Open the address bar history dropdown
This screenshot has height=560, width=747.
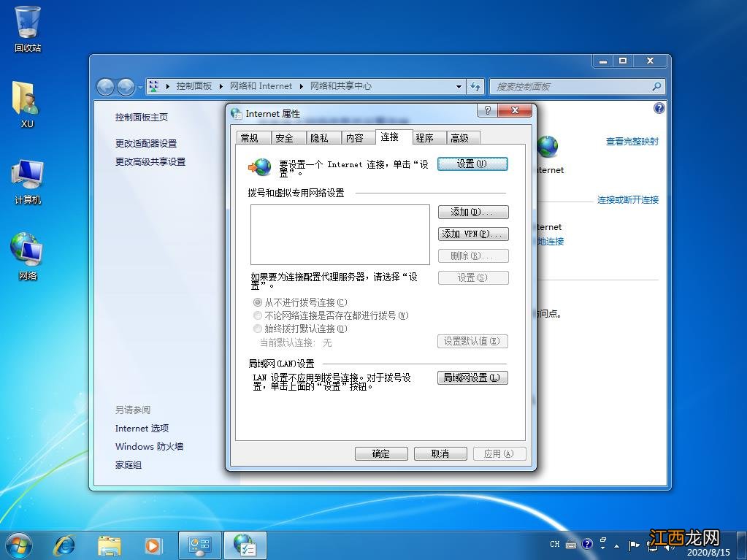click(459, 86)
